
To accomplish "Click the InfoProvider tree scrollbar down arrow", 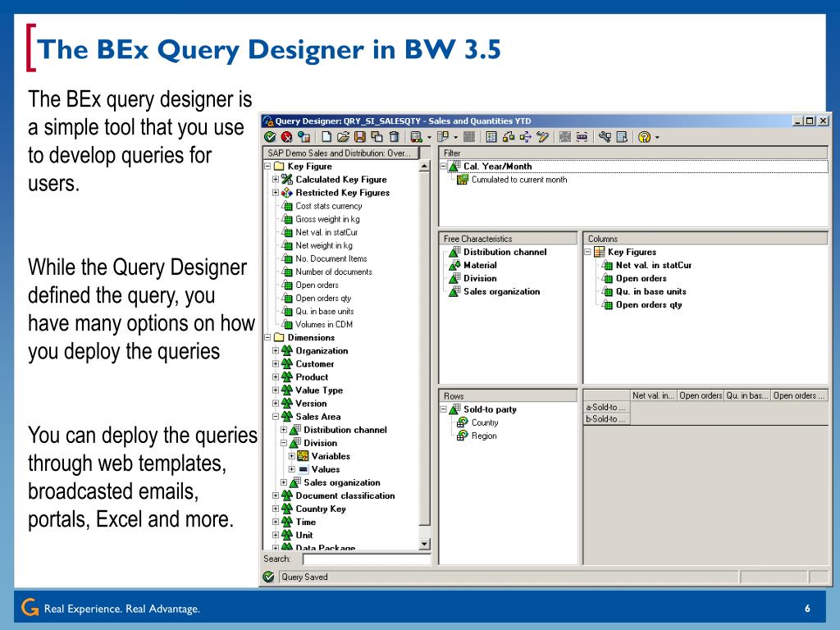I will 424,545.
